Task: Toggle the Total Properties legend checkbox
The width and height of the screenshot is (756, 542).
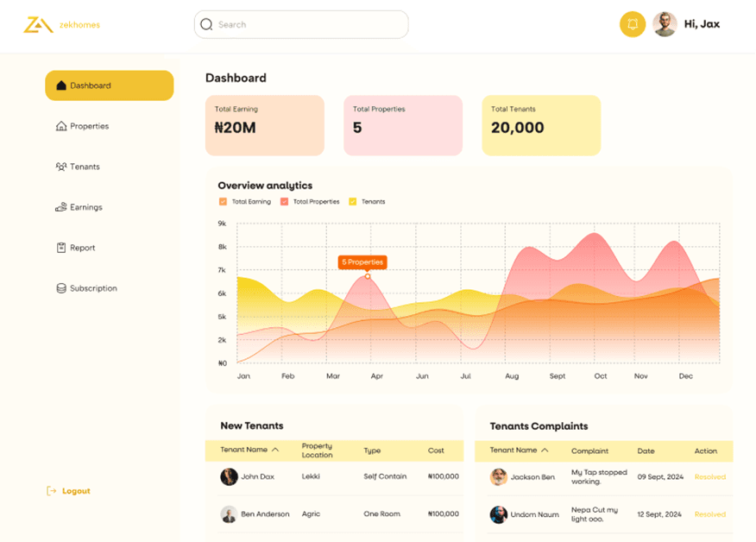Action: pos(284,202)
